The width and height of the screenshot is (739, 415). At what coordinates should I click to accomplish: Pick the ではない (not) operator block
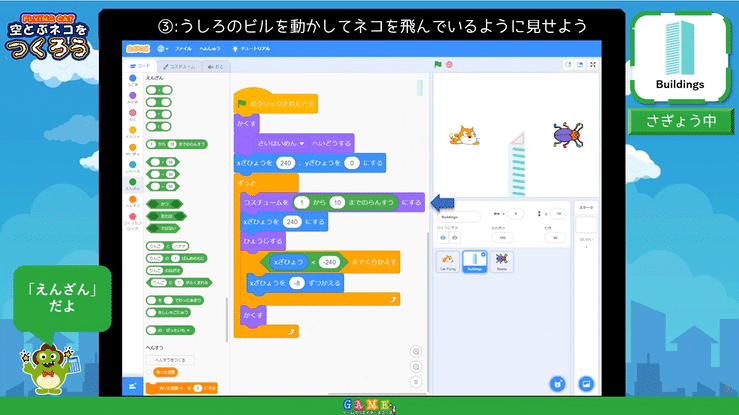click(164, 228)
